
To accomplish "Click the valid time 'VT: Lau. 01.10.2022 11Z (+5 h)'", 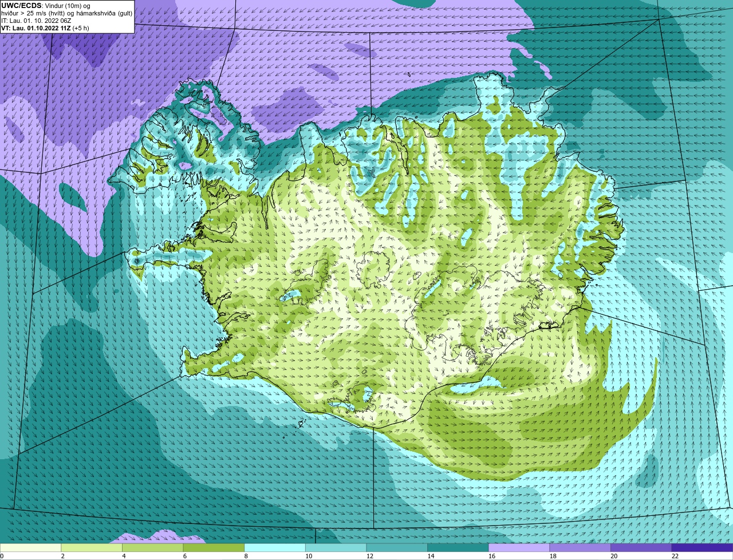I will click(x=45, y=27).
